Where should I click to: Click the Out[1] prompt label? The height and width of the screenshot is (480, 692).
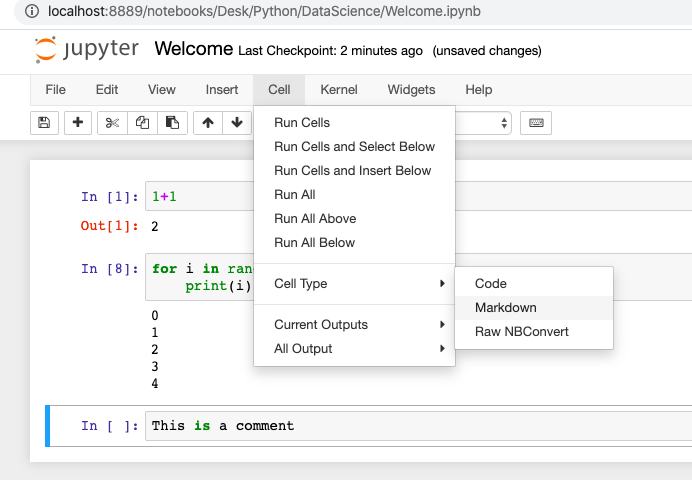(109, 226)
